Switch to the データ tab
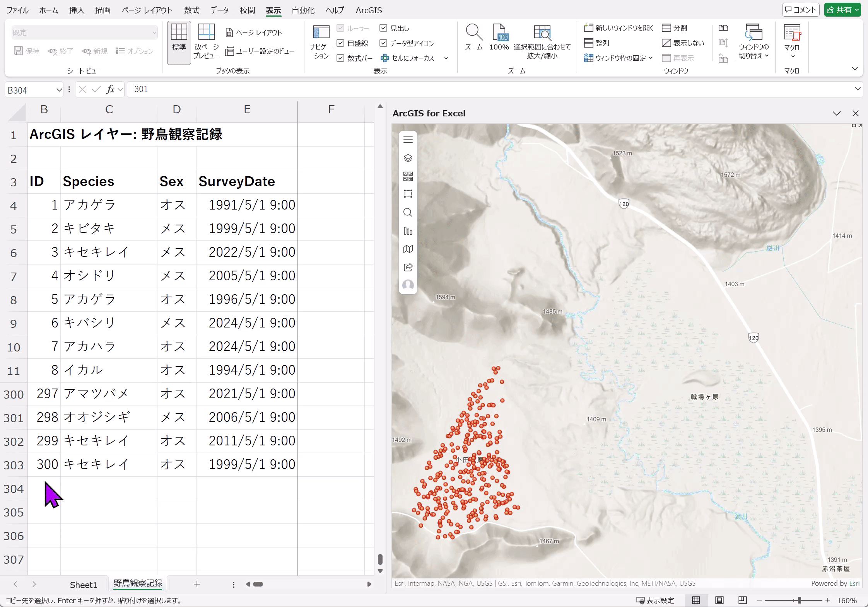This screenshot has height=607, width=868. [220, 10]
